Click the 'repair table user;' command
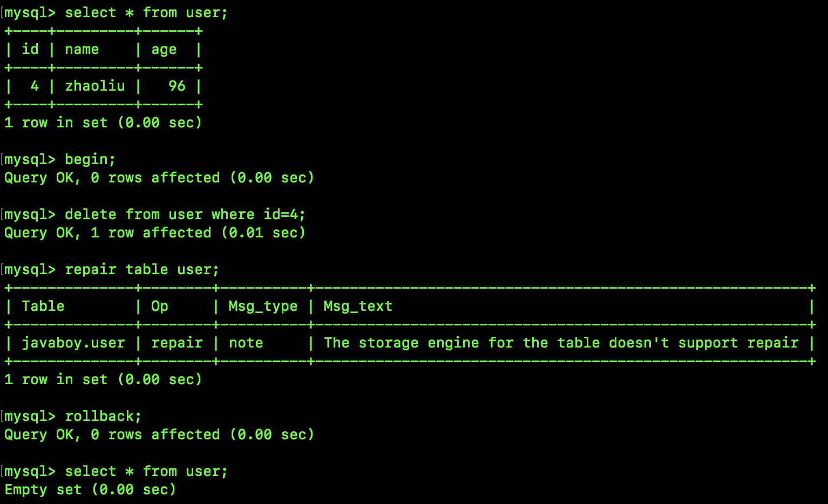The image size is (828, 504). pos(142,270)
